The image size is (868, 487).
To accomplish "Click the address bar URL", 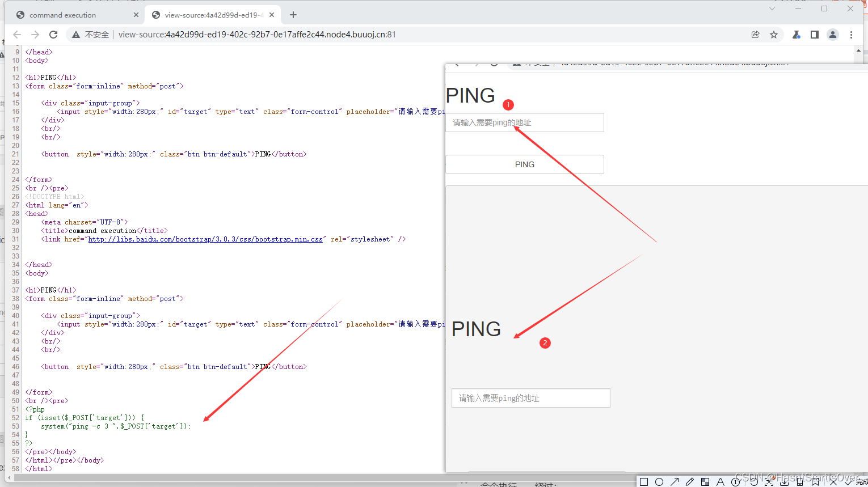I will pyautogui.click(x=257, y=35).
